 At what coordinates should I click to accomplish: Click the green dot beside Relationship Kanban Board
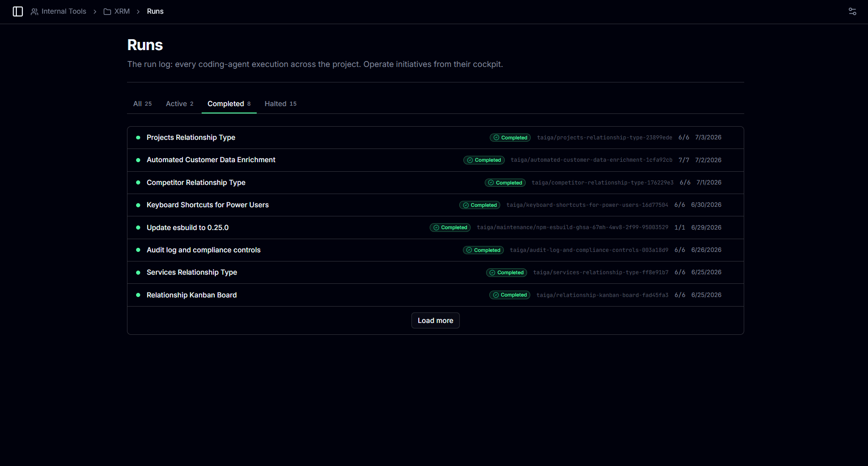tap(138, 295)
